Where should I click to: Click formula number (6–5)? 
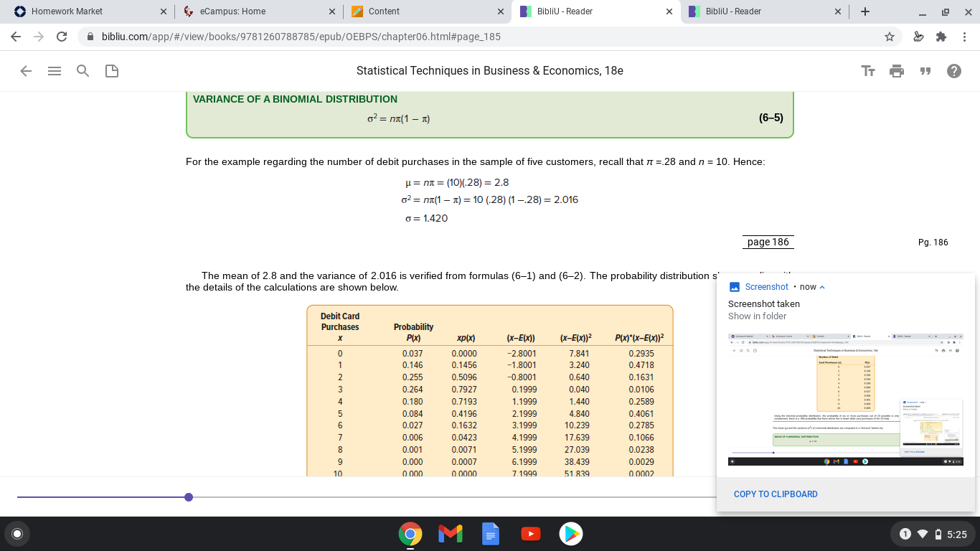tap(771, 118)
